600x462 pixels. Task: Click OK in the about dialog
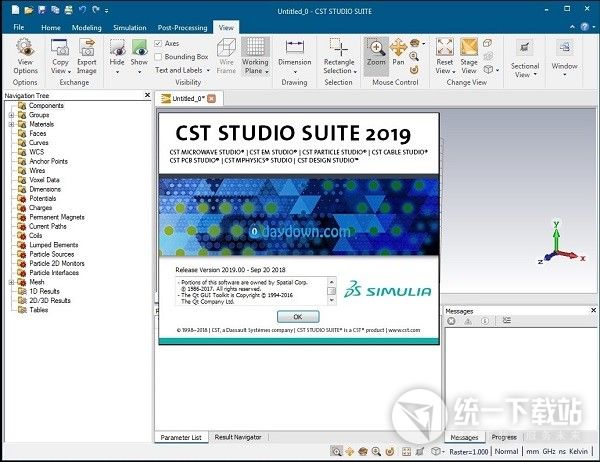pyautogui.click(x=298, y=317)
